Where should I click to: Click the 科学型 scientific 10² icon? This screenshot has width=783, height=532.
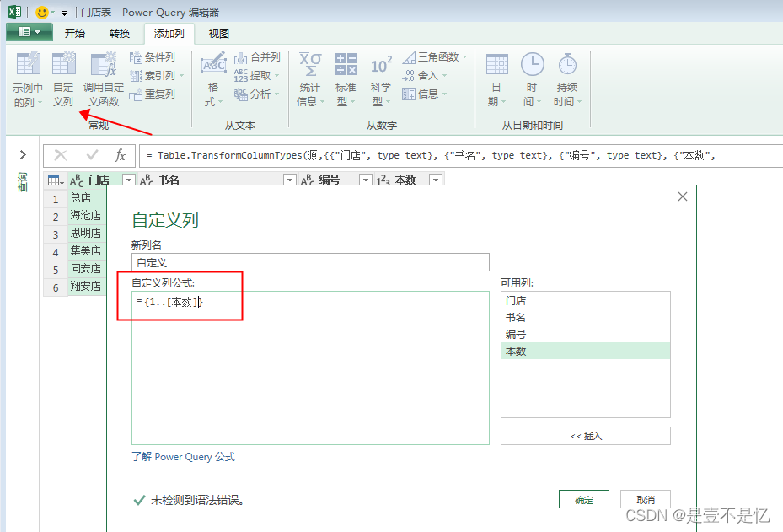[x=381, y=65]
